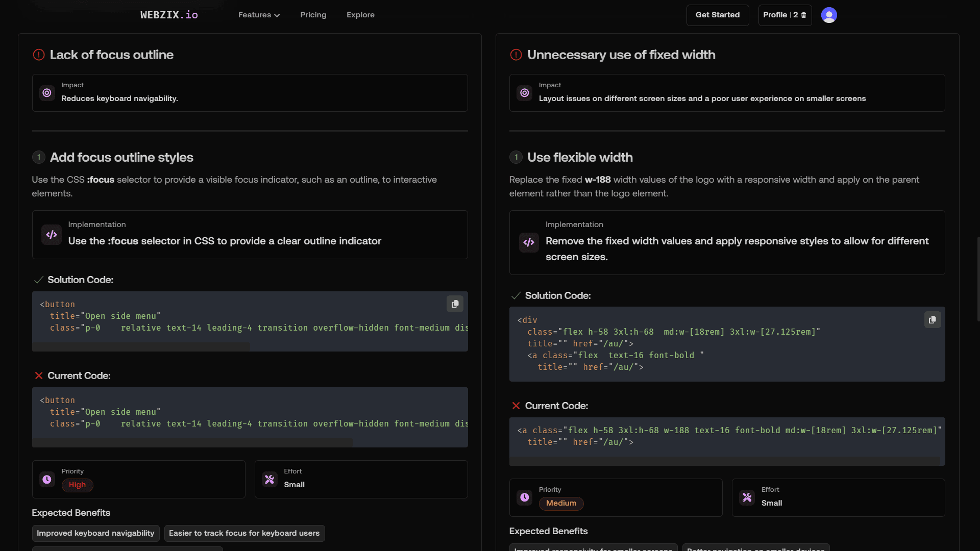Copy the button solution code

tap(455, 304)
